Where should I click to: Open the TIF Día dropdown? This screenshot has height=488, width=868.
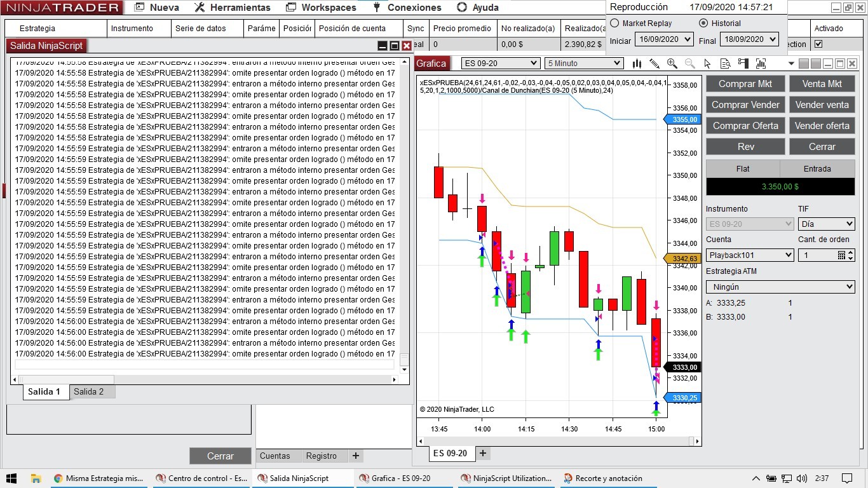tap(826, 224)
